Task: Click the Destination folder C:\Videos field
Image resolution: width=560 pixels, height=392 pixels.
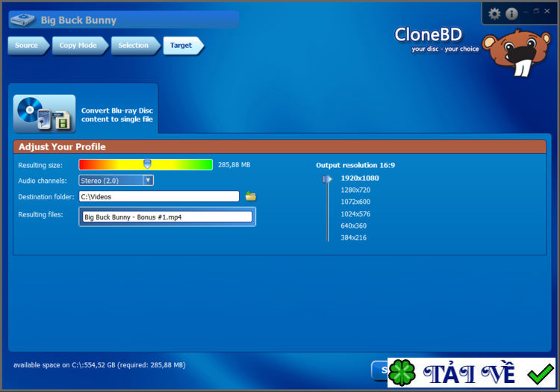Action: (159, 196)
